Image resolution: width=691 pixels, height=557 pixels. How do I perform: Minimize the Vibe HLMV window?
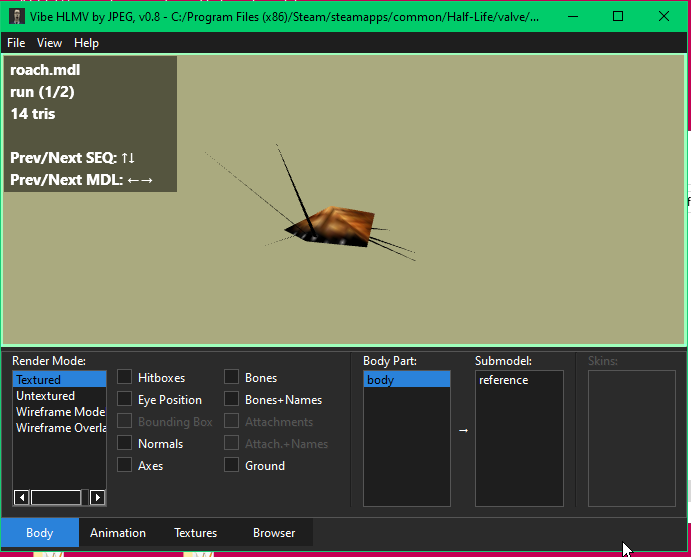[573, 17]
